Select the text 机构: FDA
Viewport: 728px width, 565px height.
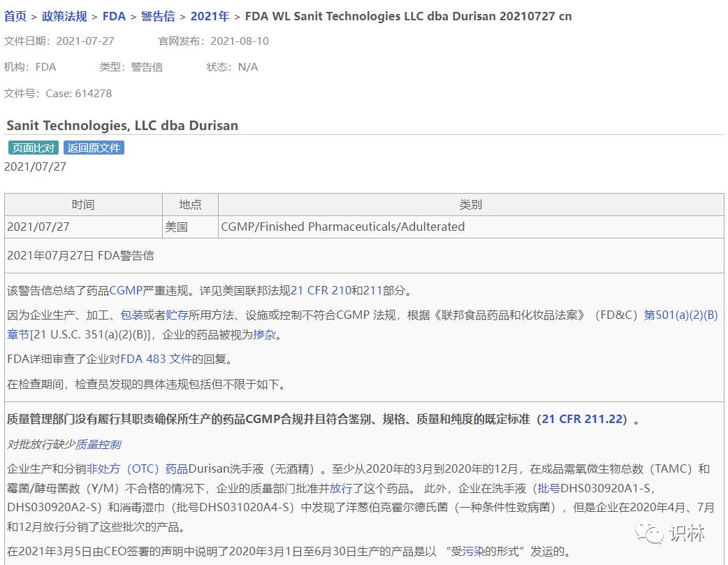pyautogui.click(x=30, y=67)
